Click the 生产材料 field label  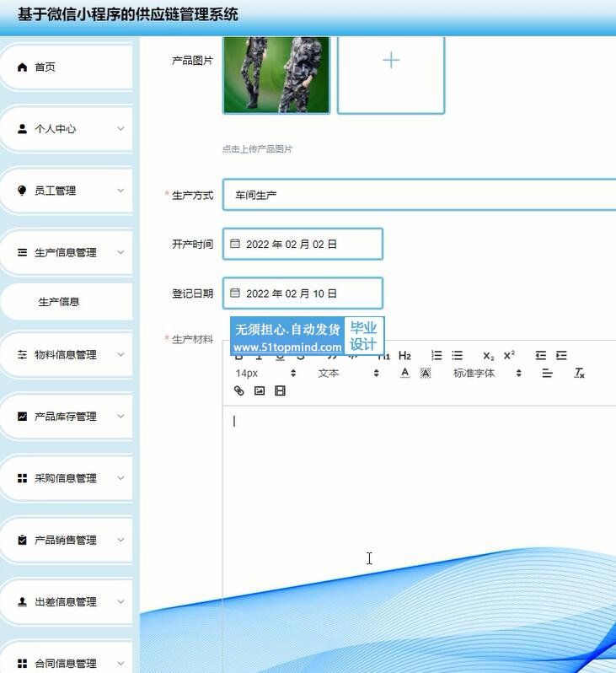[x=193, y=339]
